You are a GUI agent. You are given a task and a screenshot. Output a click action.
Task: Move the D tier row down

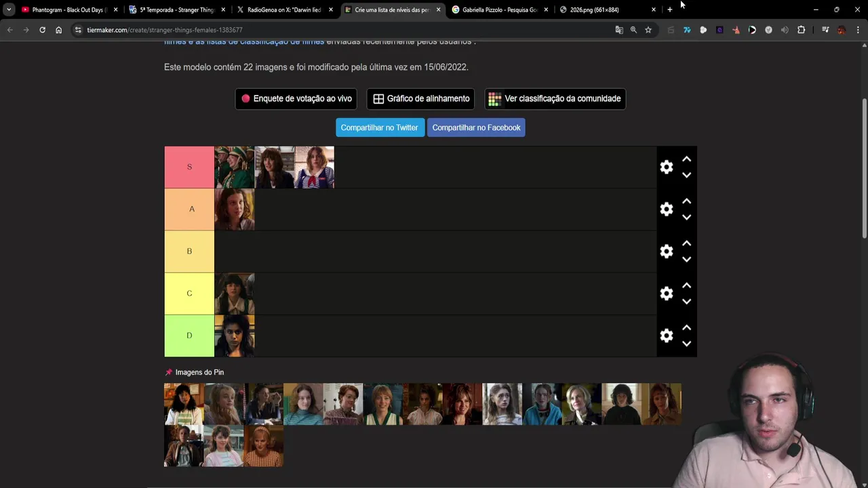686,343
